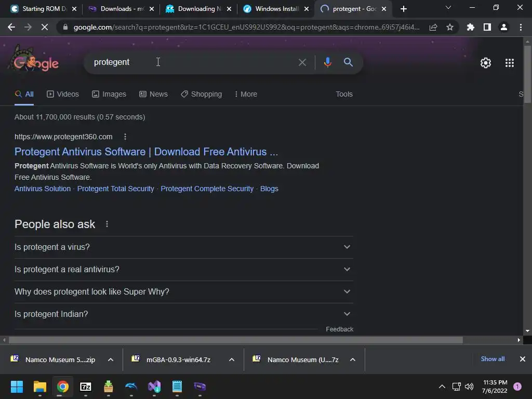
Task: Expand 'Why does protegent look like Super Why?'
Action: point(183,292)
